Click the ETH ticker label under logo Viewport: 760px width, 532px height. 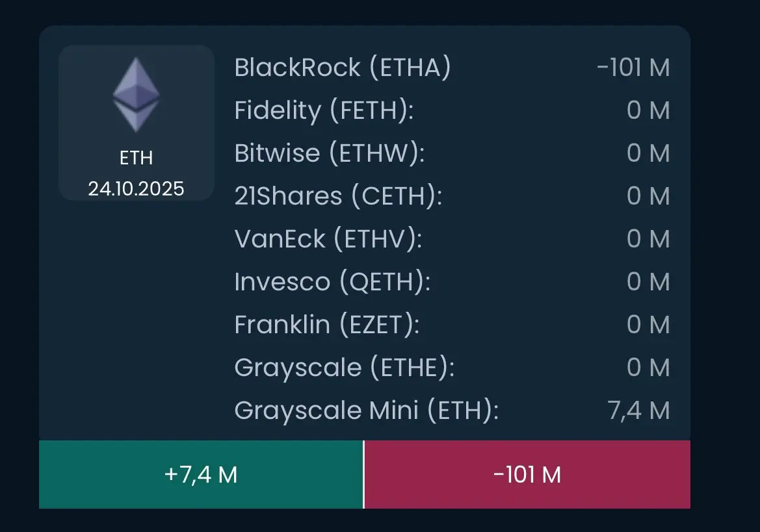(136, 158)
